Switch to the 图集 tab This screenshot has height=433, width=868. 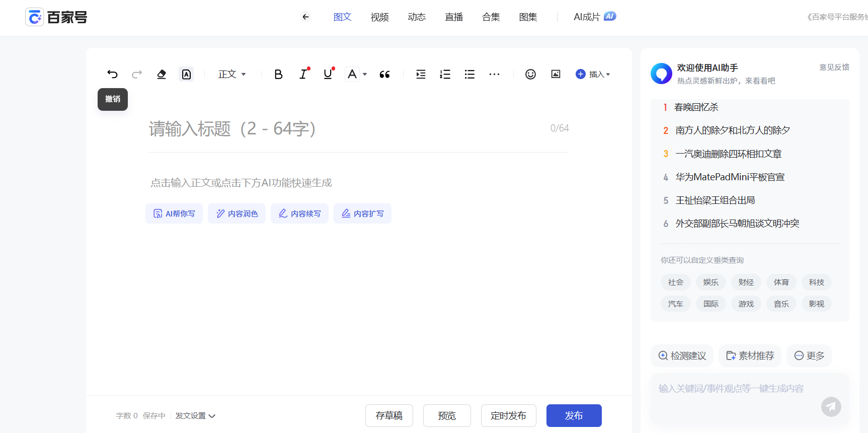pyautogui.click(x=528, y=17)
